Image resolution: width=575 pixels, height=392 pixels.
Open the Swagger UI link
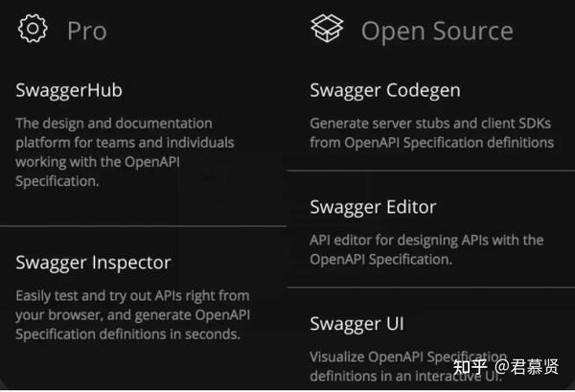pyautogui.click(x=356, y=324)
